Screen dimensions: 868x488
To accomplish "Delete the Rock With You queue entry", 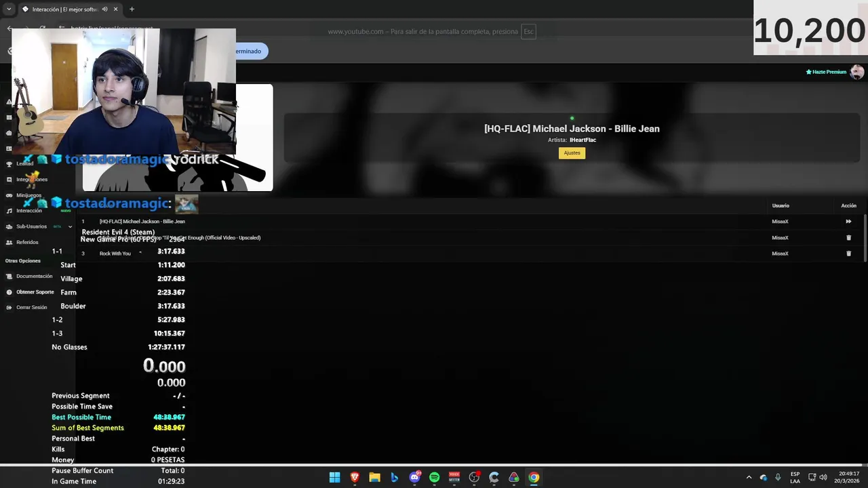I will 848,253.
